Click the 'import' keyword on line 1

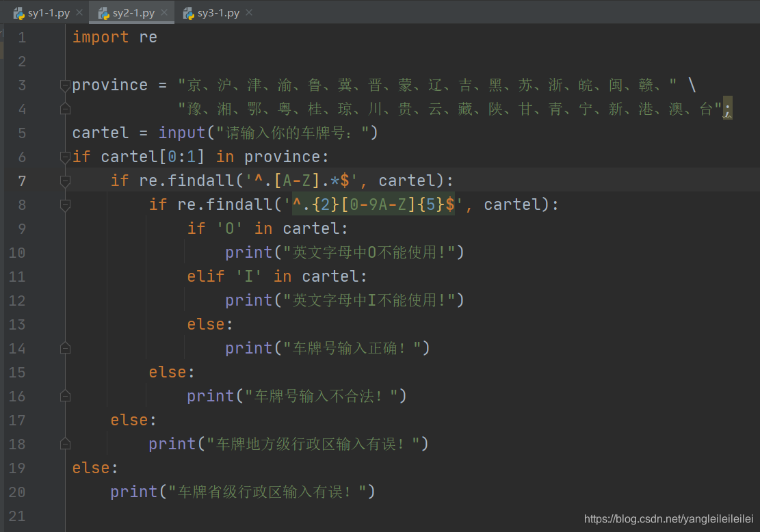pyautogui.click(x=101, y=38)
